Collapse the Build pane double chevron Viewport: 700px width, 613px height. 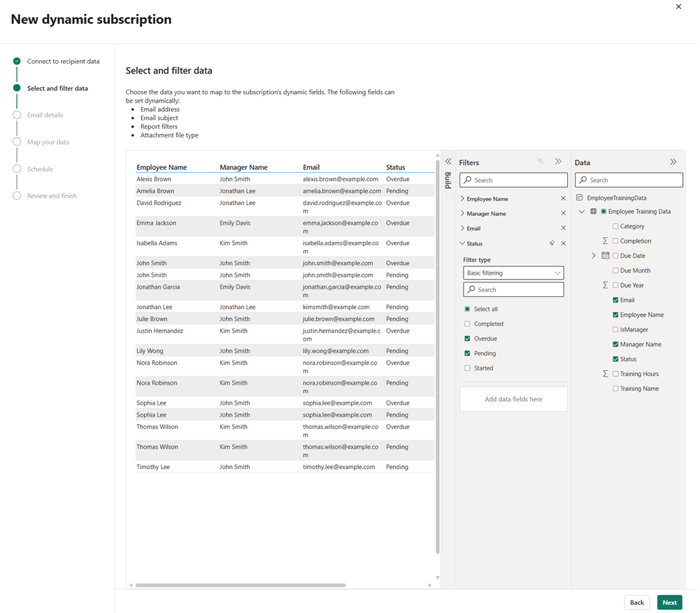[448, 161]
